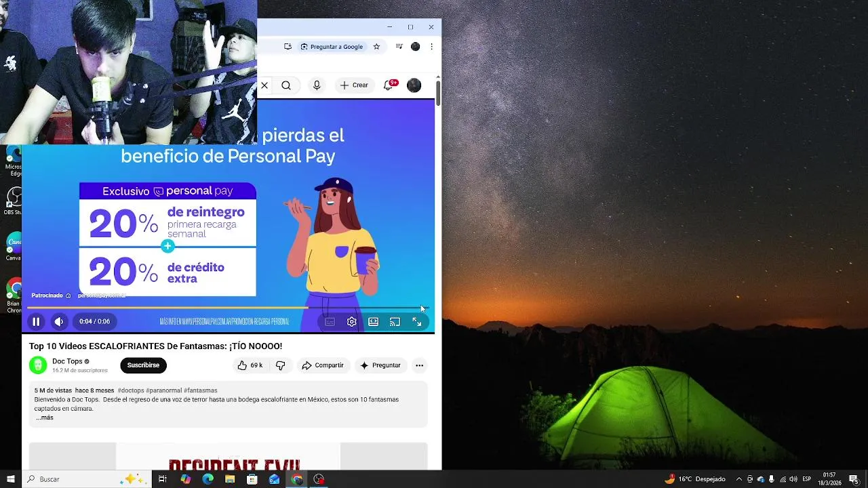Open network Wi-Fi tray icon
Screen dimensions: 868x488
(782, 479)
